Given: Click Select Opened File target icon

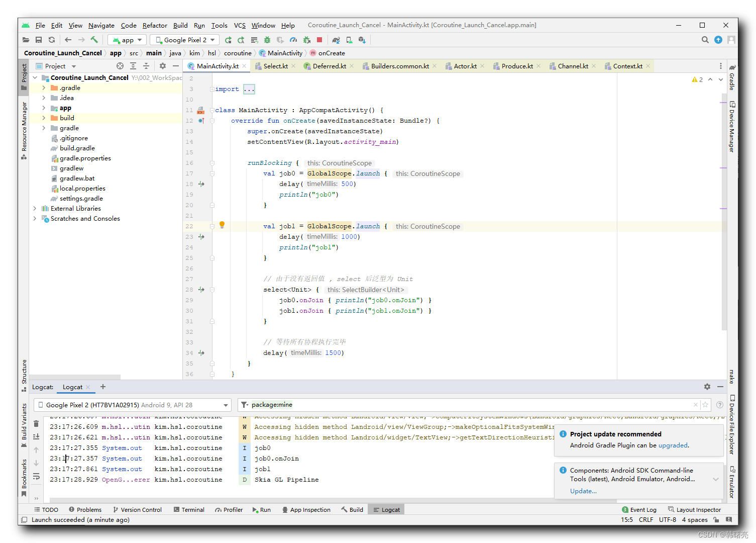Looking at the screenshot, I should pyautogui.click(x=120, y=66).
